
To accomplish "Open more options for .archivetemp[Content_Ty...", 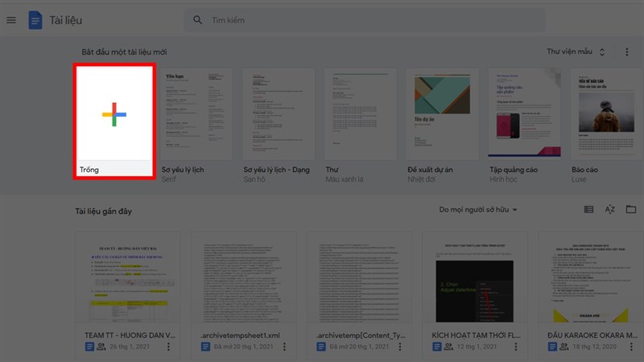I will [400, 347].
